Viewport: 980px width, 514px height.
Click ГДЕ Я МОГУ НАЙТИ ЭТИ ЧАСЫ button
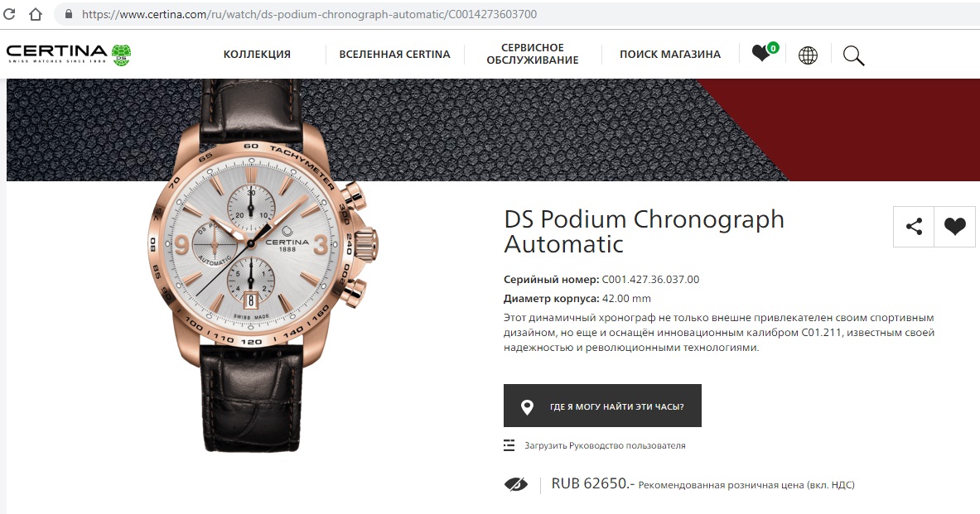click(602, 406)
